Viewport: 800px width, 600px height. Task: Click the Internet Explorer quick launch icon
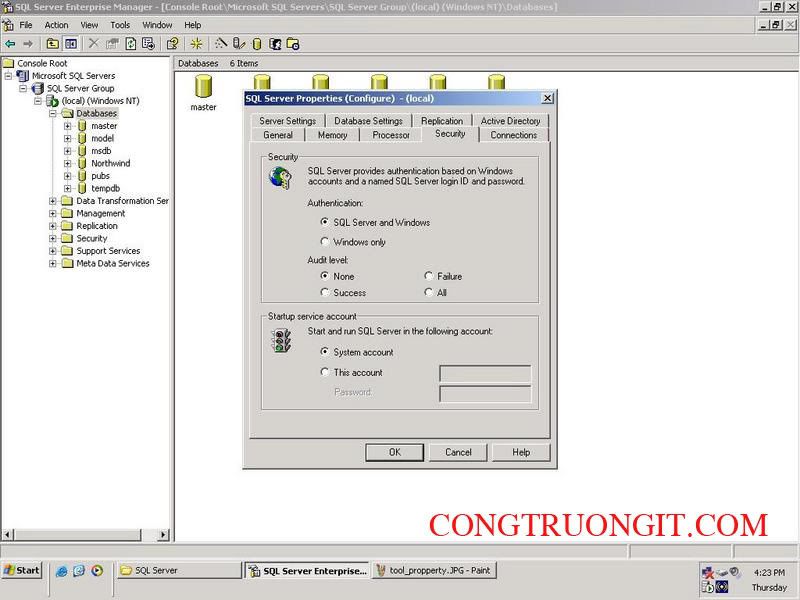point(61,571)
